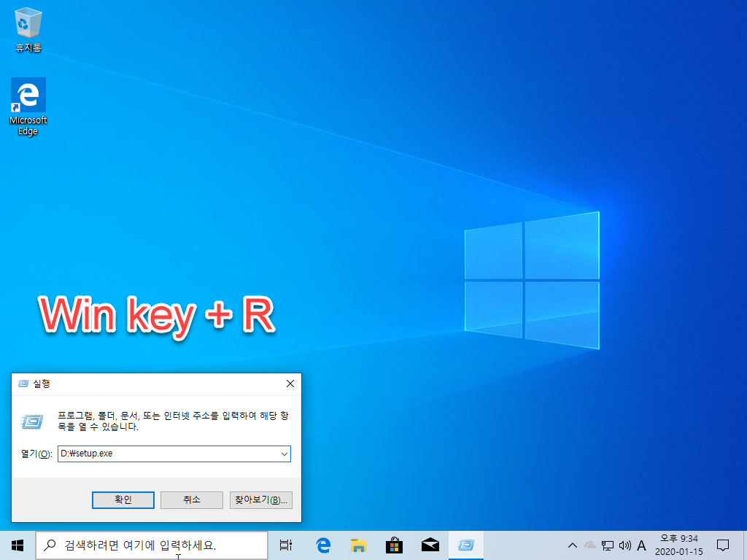The height and width of the screenshot is (560, 747).
Task: Open Microsoft Store from taskbar
Action: 395,545
